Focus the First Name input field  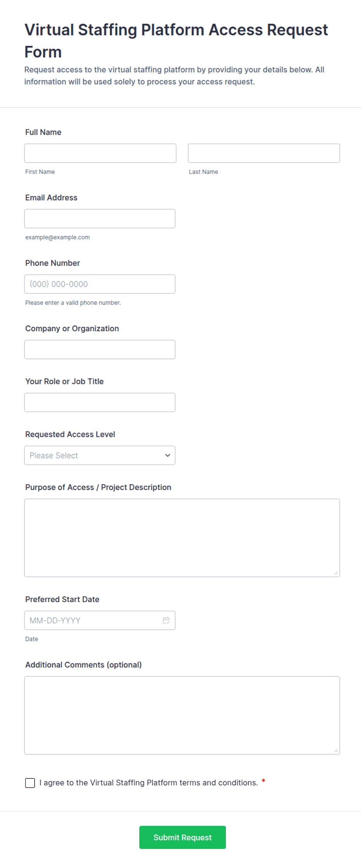[x=100, y=153]
